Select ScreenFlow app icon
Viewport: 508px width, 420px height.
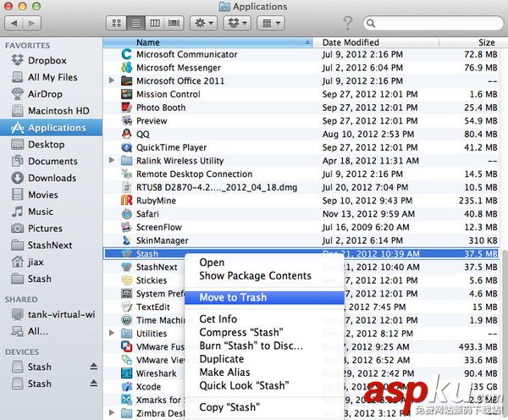[x=126, y=227]
